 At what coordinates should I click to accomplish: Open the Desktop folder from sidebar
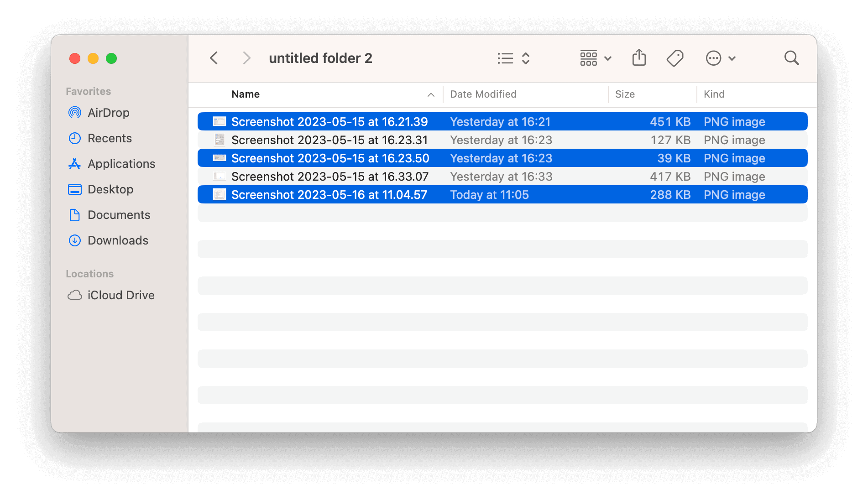(110, 189)
